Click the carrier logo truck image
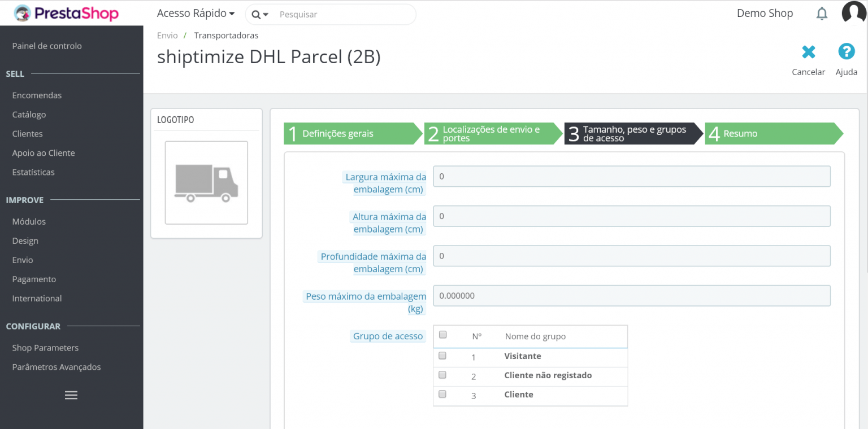The image size is (868, 429). 206,182
